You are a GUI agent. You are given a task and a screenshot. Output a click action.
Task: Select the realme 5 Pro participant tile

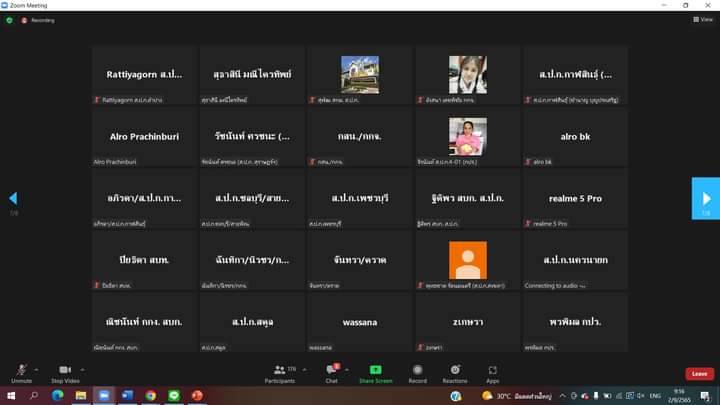click(575, 198)
